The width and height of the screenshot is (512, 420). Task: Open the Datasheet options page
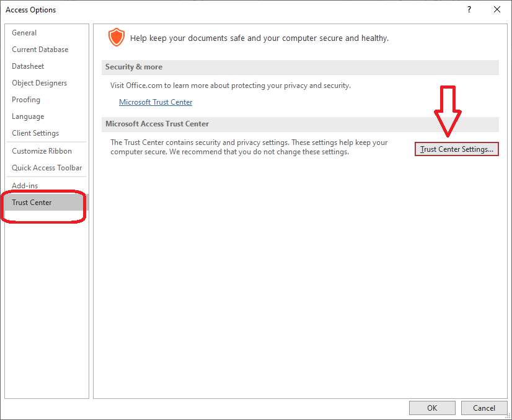(x=28, y=66)
